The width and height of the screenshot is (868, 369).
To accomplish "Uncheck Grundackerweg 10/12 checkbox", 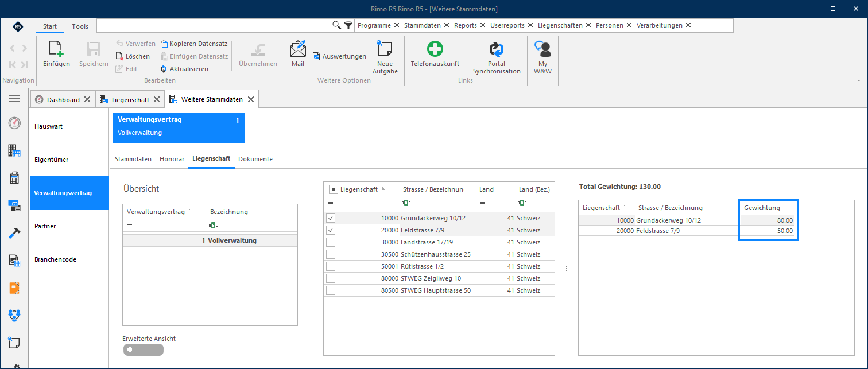I will point(331,218).
